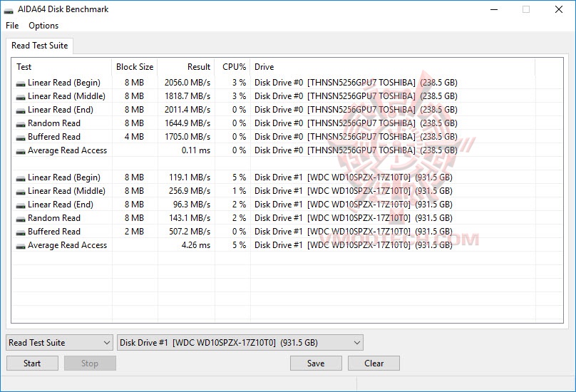Click the 4 MB block size cell
Viewport: 576px width, 392px height.
point(134,137)
